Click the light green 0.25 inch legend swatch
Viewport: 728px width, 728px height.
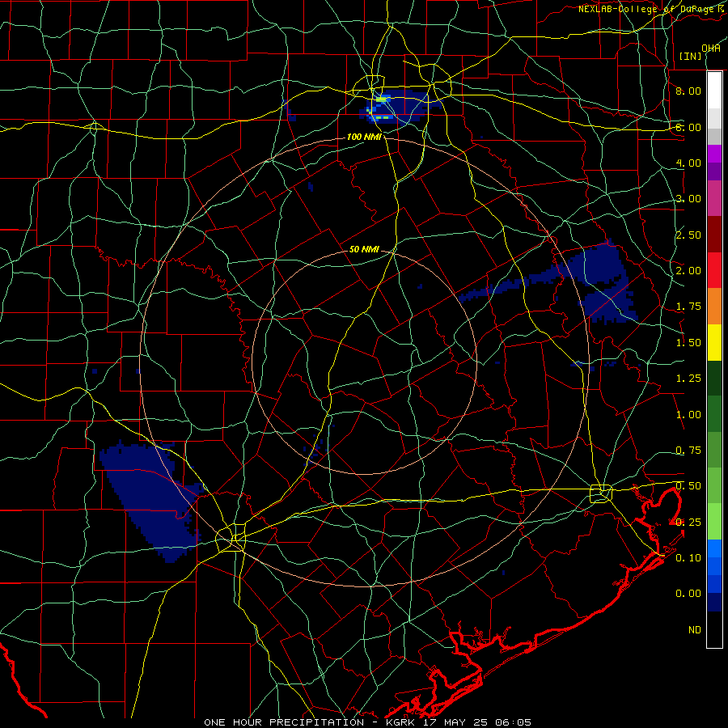click(x=714, y=522)
